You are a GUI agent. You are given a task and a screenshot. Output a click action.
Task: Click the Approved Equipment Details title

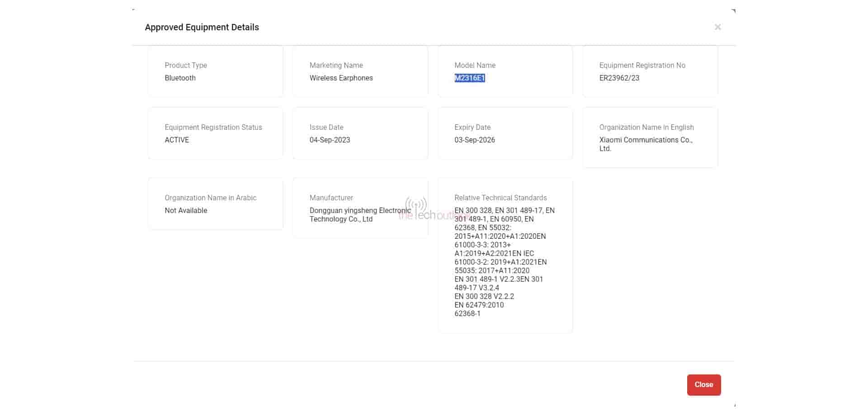202,27
